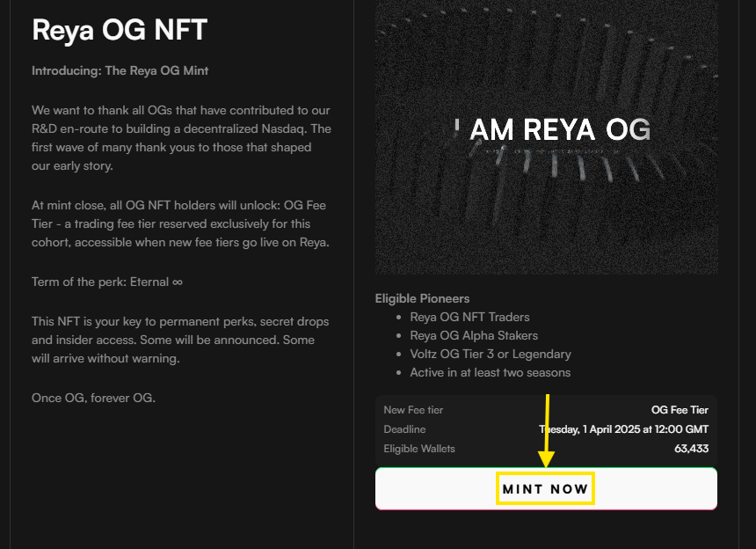Select the Reya OG NFT heading
Image resolution: width=756 pixels, height=549 pixels.
(x=120, y=30)
